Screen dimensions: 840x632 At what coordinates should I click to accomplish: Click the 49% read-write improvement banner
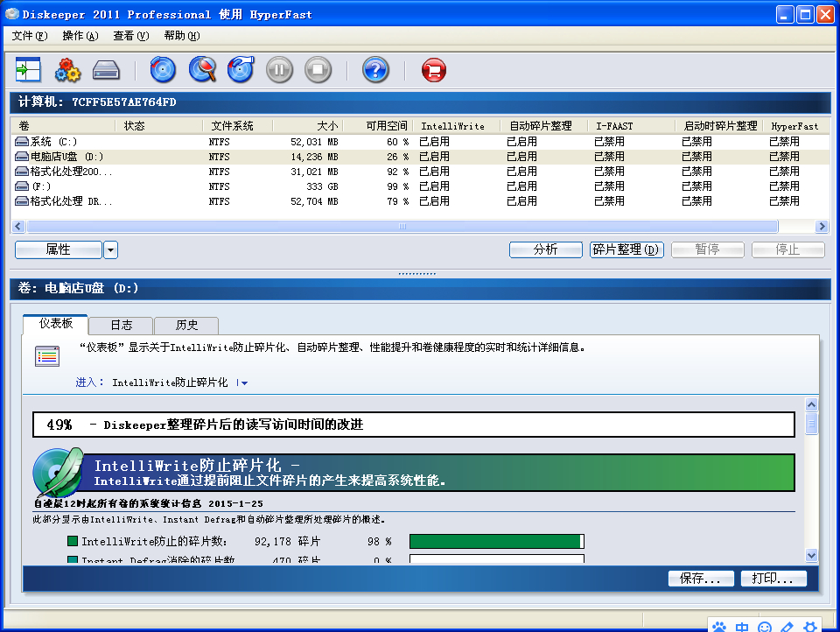click(414, 425)
